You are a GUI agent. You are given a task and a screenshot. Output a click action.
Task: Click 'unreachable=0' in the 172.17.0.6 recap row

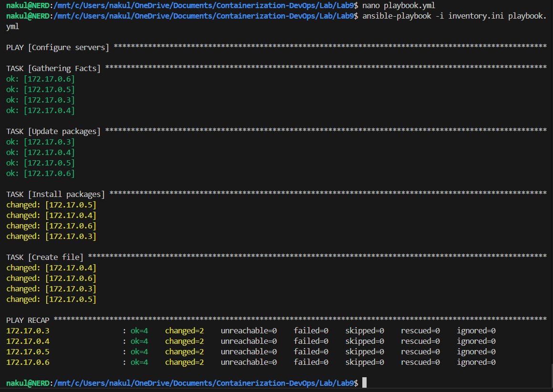pos(249,362)
